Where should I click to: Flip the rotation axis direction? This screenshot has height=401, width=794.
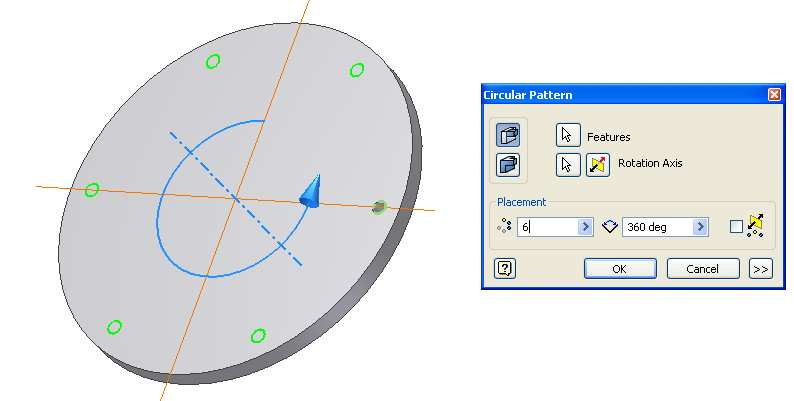coord(598,165)
